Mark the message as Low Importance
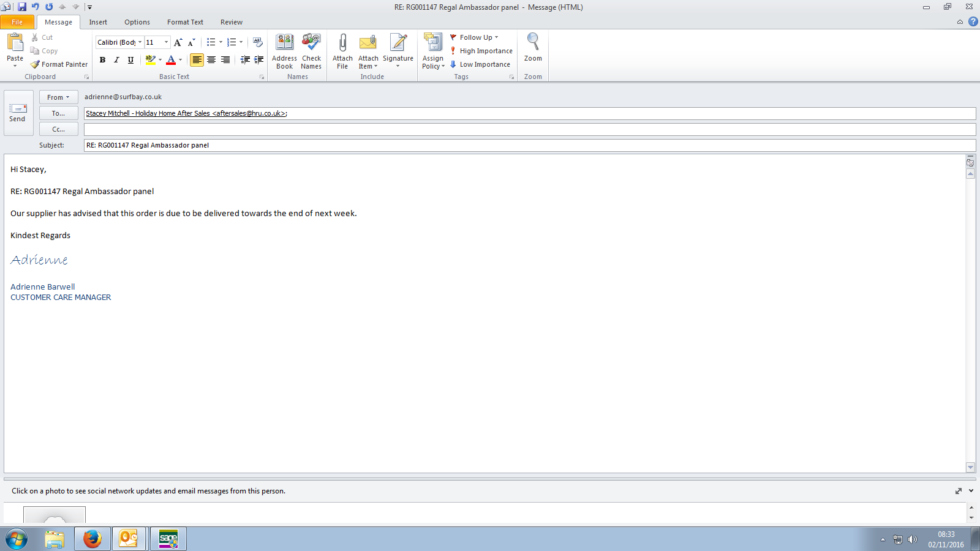 [480, 64]
